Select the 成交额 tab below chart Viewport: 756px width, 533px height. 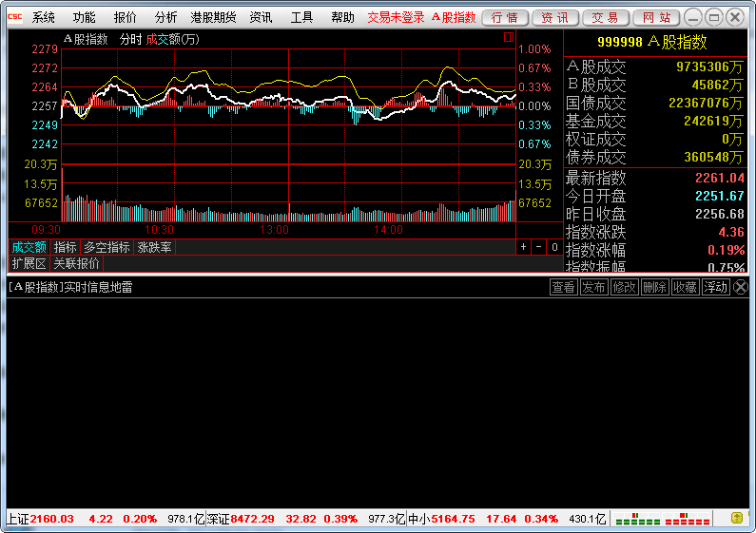29,248
